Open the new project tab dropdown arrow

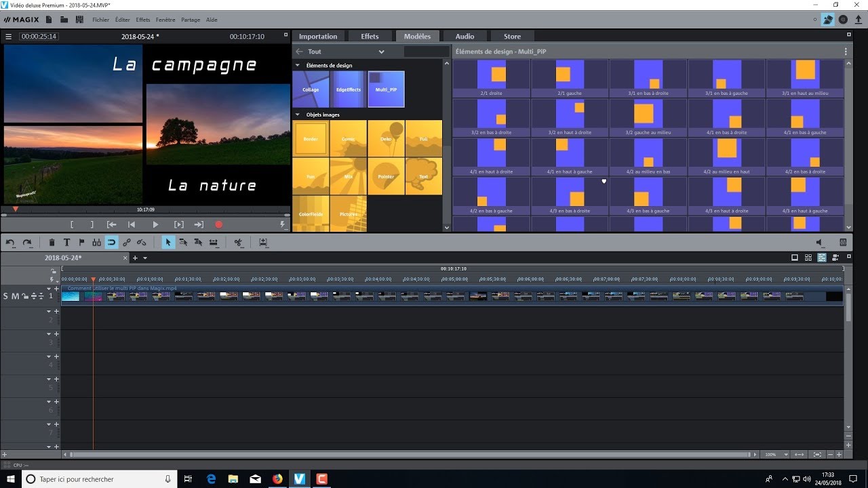[145, 258]
